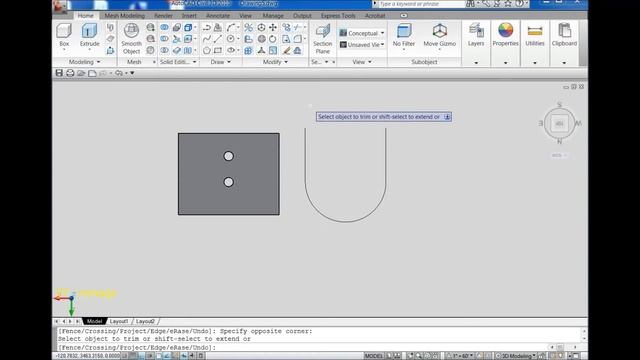The width and height of the screenshot is (640, 360).
Task: Open dynamic prompt options arrow
Action: (447, 117)
